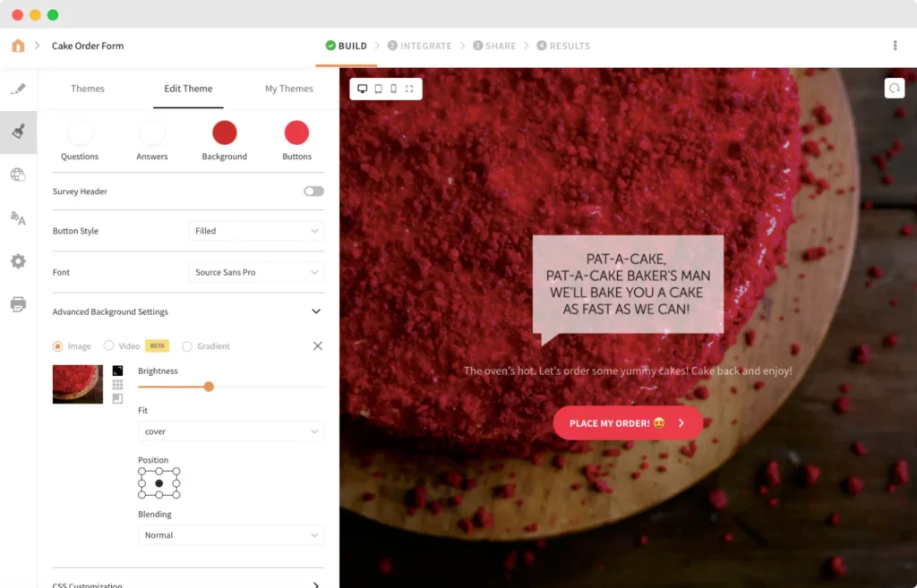Screen dimensions: 917x588
Task: Reload the form preview
Action: [x=895, y=89]
